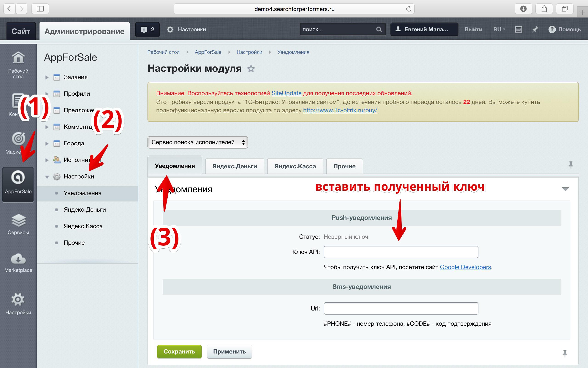
Task: Expand the Комментарии tree arrow
Action: tap(47, 127)
